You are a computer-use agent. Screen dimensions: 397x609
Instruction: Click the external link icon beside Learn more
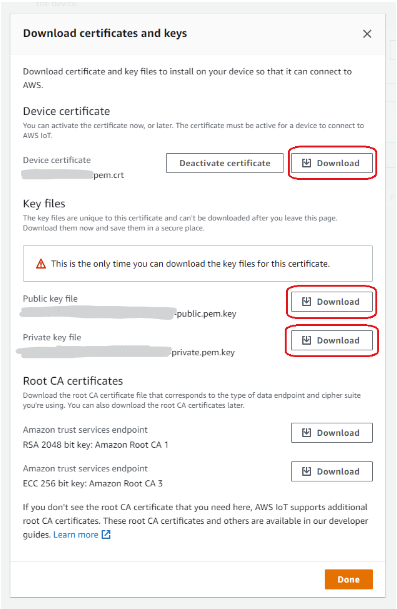pos(106,535)
